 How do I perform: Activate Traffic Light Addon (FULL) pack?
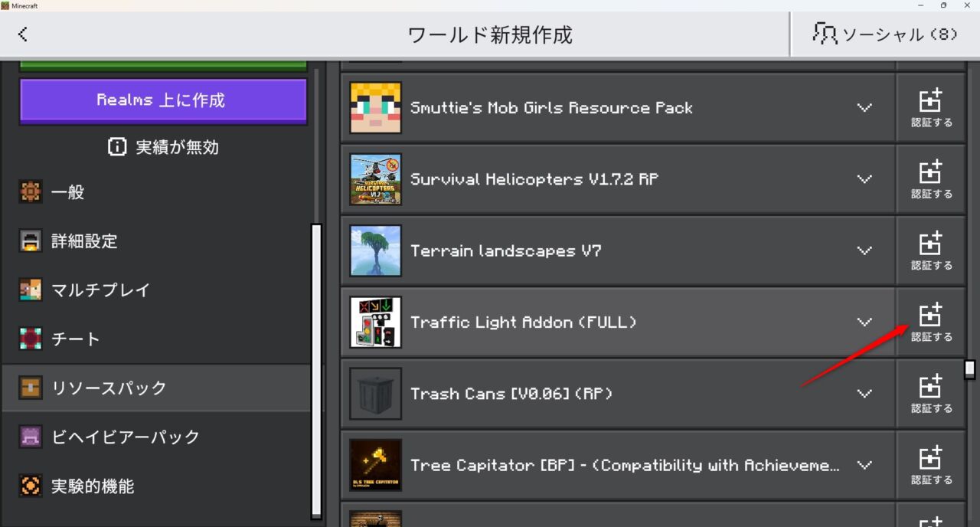click(931, 322)
